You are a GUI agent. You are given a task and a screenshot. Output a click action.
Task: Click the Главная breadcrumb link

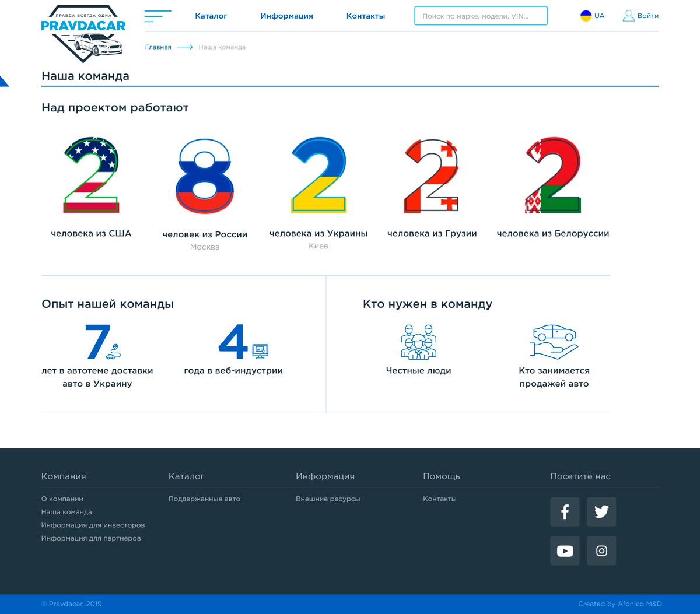[158, 47]
